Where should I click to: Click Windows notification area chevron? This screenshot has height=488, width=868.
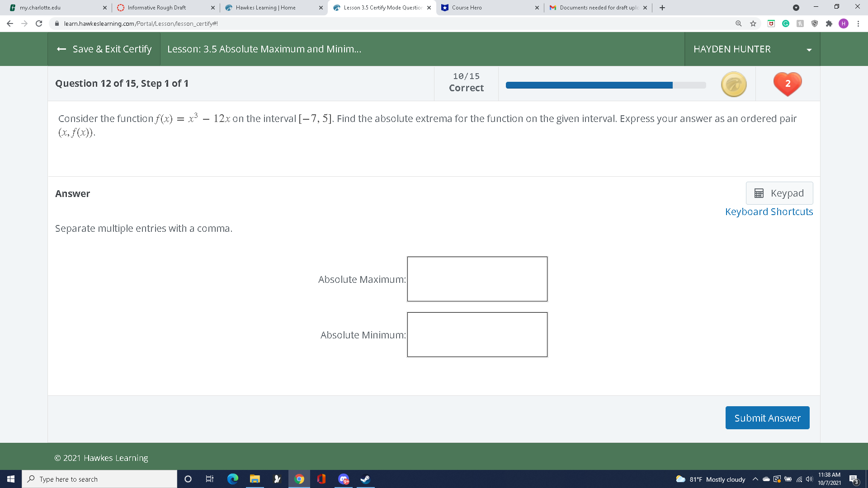(755, 479)
